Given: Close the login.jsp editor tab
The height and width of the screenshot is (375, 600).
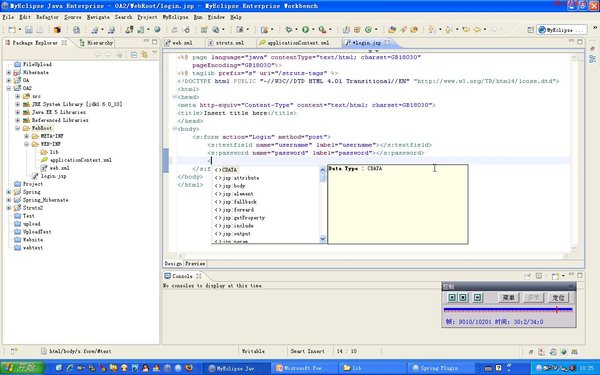Looking at the screenshot, I should (387, 42).
